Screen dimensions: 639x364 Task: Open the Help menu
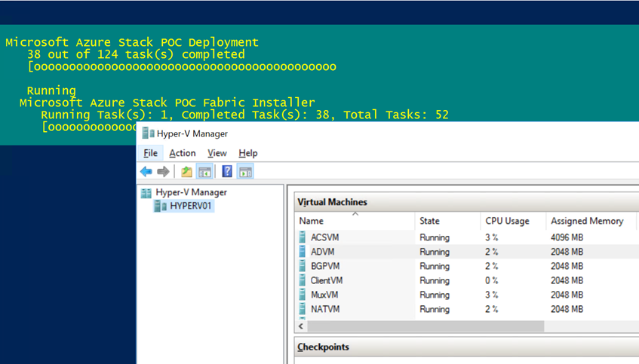tap(247, 153)
